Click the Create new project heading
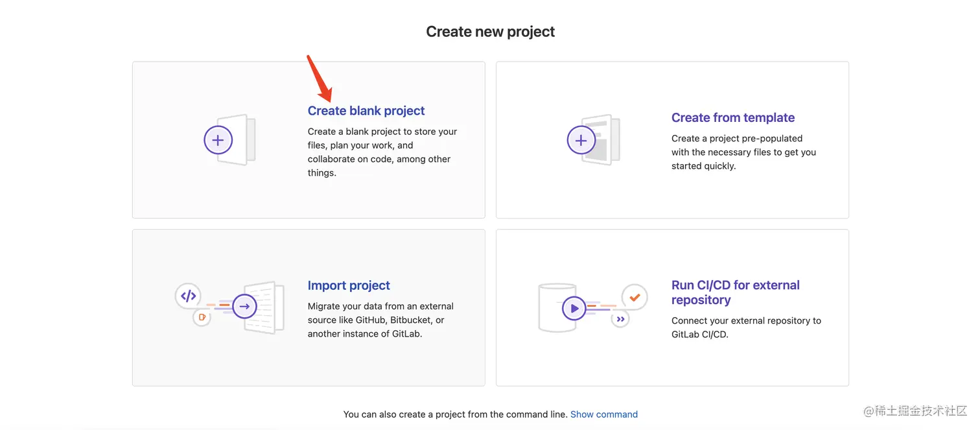The image size is (980, 430). pos(490,32)
